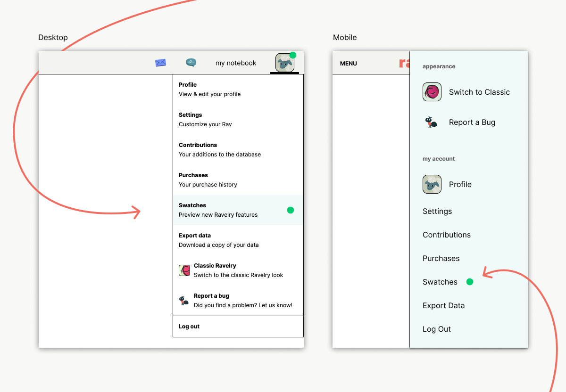Select the Ravelry logo icon beside Switch to Classic
566x392 pixels.
(x=432, y=92)
